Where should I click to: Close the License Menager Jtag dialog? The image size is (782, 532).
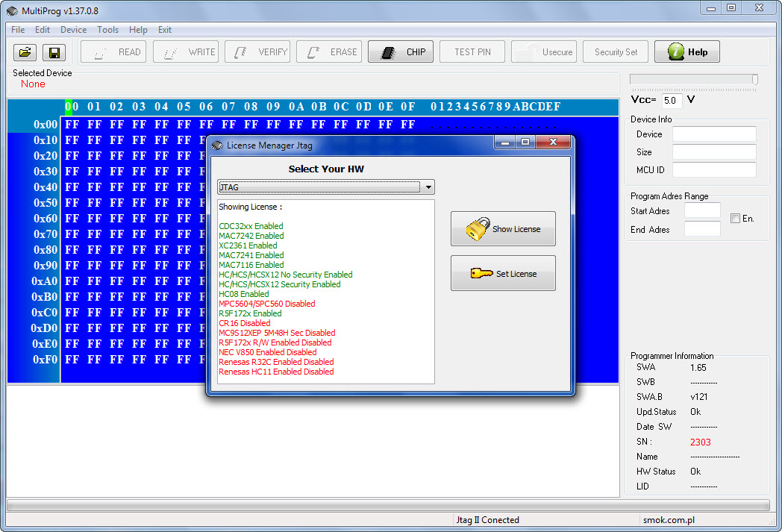553,142
